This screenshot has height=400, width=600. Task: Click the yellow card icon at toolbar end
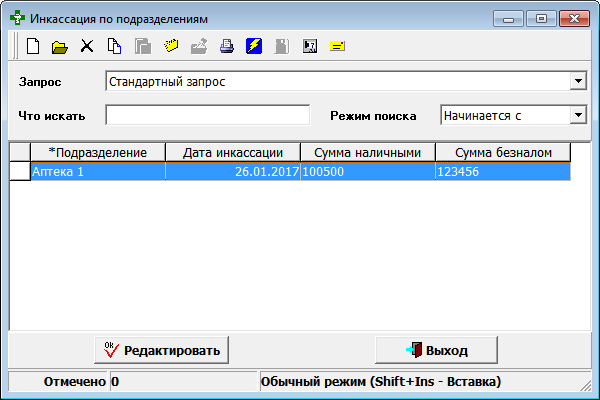tap(337, 46)
